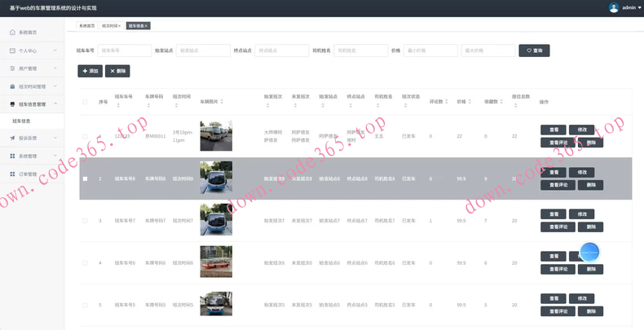Viewport: 644px width, 330px height.
Task: Click the 班次时间管理 sidebar icon
Action: [11, 86]
